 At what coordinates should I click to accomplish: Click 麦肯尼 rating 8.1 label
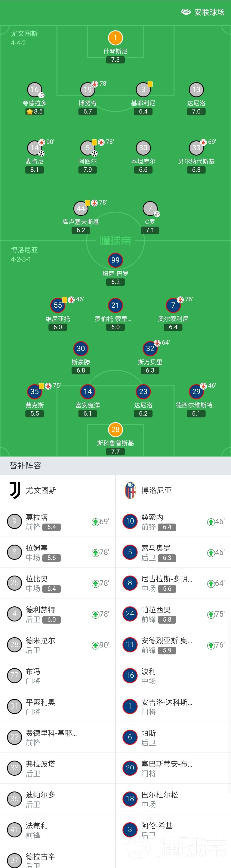click(x=35, y=170)
